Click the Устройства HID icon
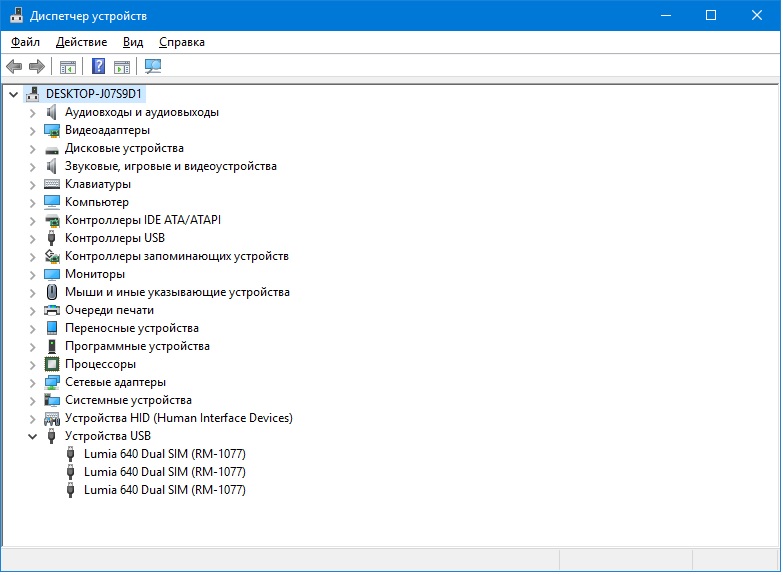Viewport: 783px width, 575px height. pyautogui.click(x=52, y=418)
